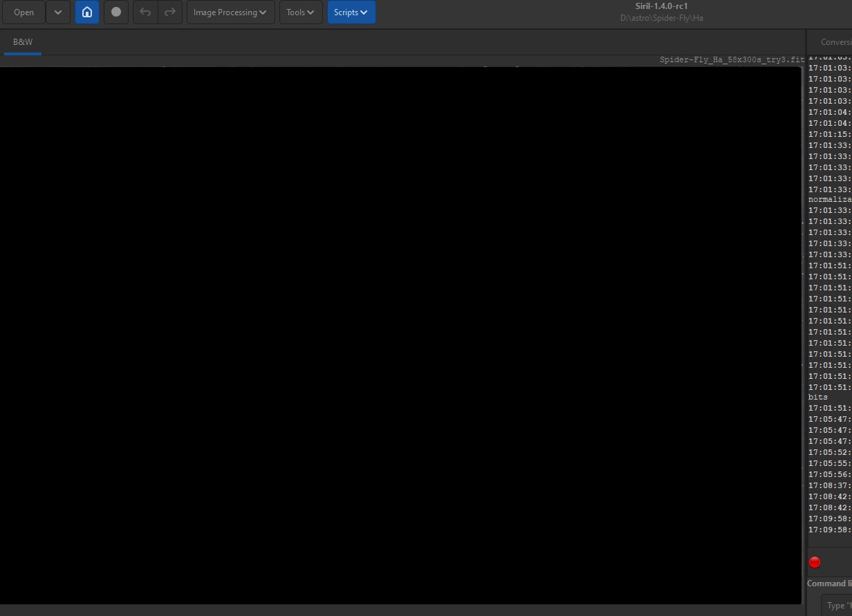
Task: Click the Open button
Action: pyautogui.click(x=24, y=12)
